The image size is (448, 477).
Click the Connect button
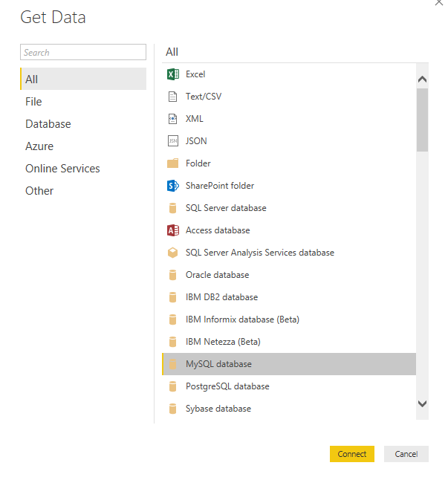click(352, 454)
